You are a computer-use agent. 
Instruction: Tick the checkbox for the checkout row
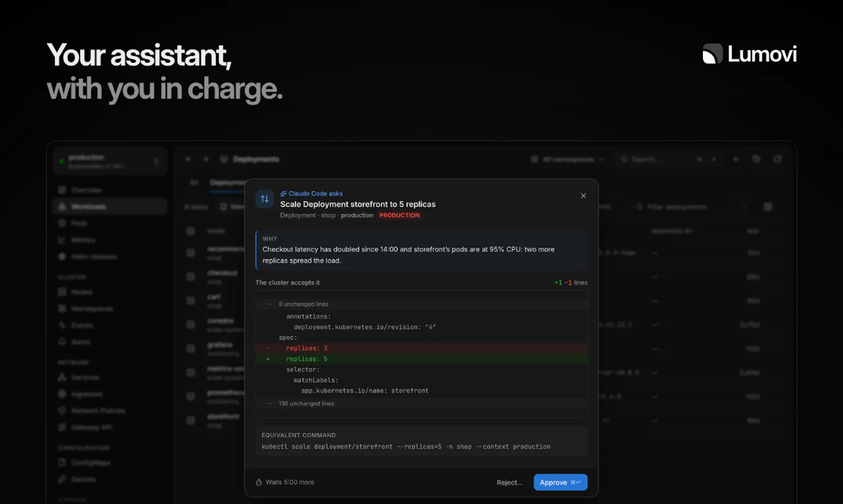191,276
